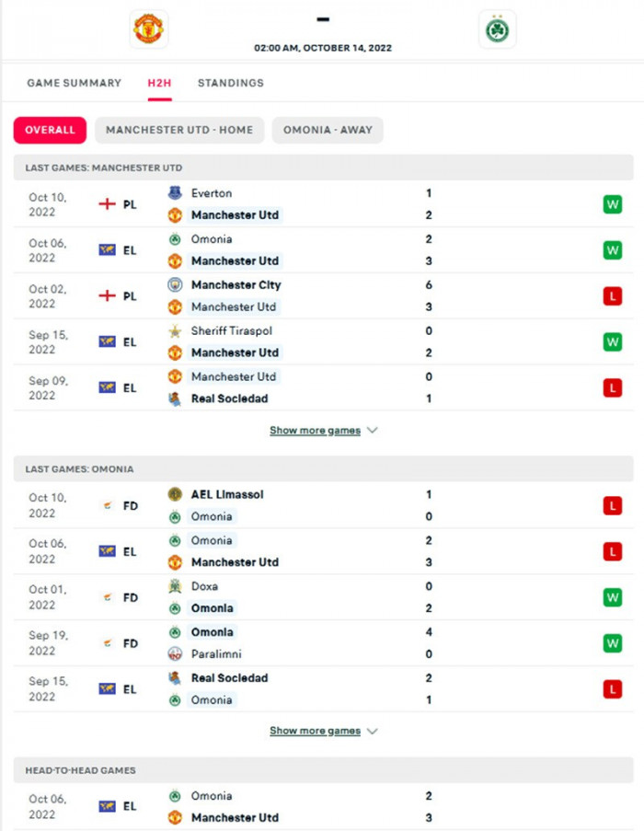Screen dimensions: 644x831
Task: Click the Manchester United crest in header
Action: point(148,29)
